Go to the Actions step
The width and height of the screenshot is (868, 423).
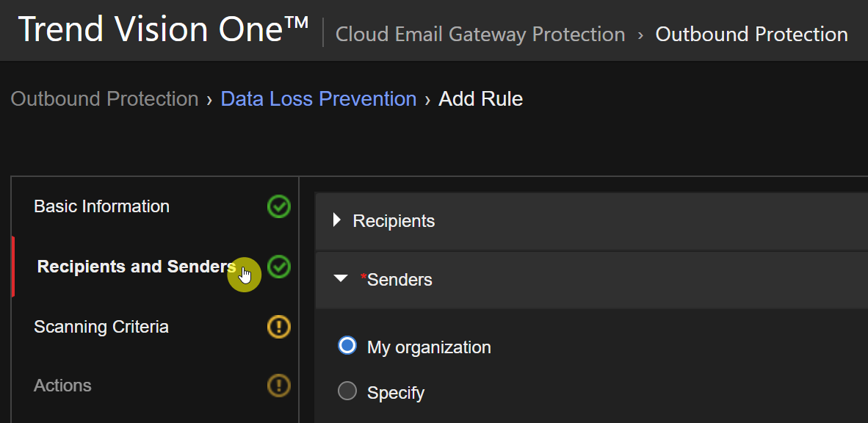click(63, 386)
